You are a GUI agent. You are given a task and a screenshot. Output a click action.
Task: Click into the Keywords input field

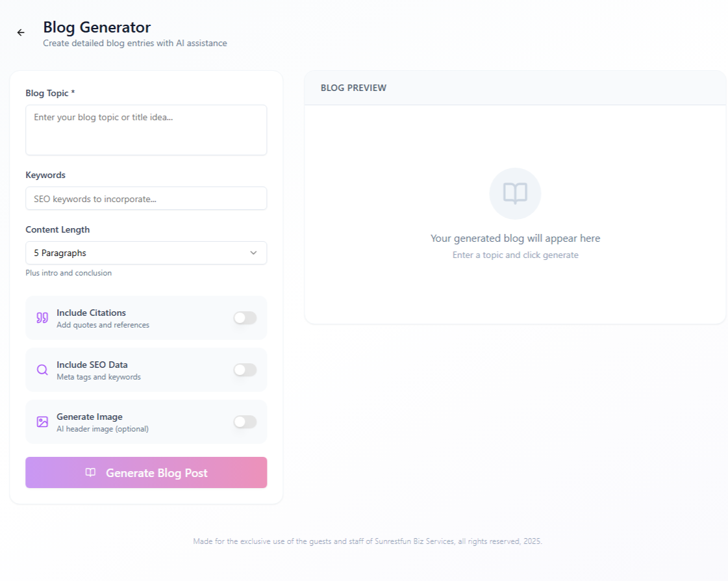pos(146,199)
